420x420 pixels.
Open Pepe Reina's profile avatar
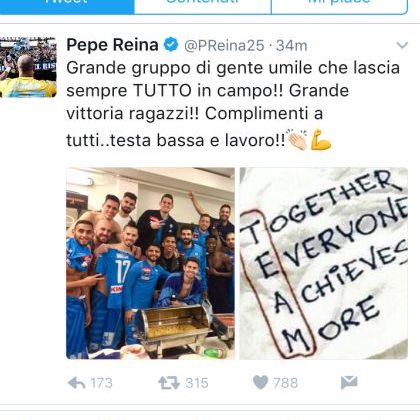28,67
